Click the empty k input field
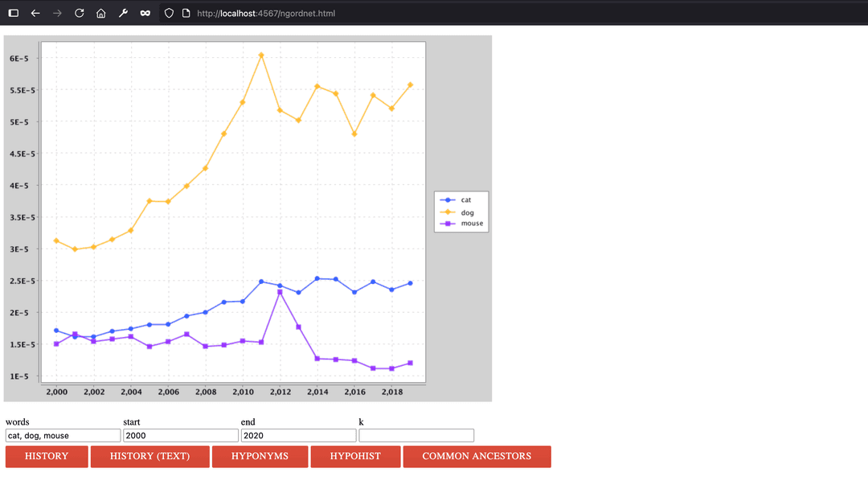The height and width of the screenshot is (489, 868). pyautogui.click(x=416, y=435)
